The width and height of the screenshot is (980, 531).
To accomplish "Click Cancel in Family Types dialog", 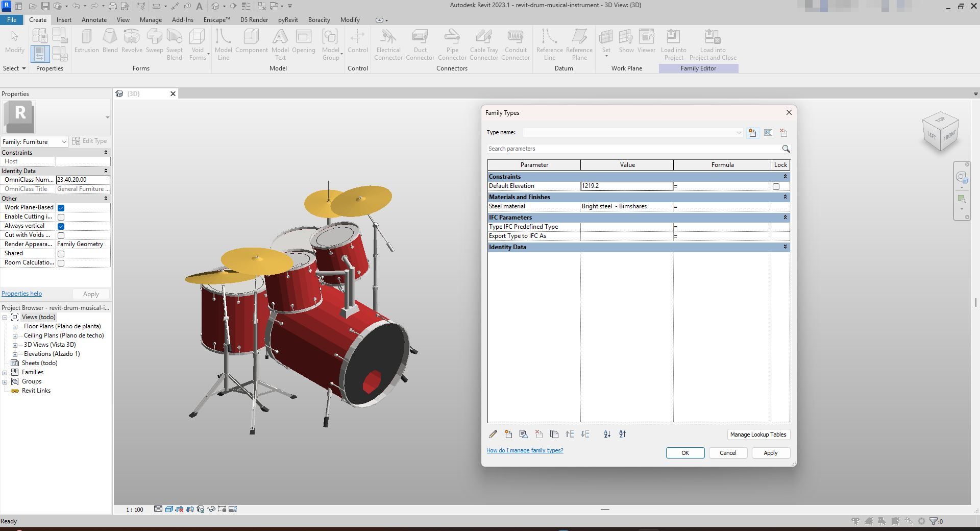I will [x=728, y=453].
